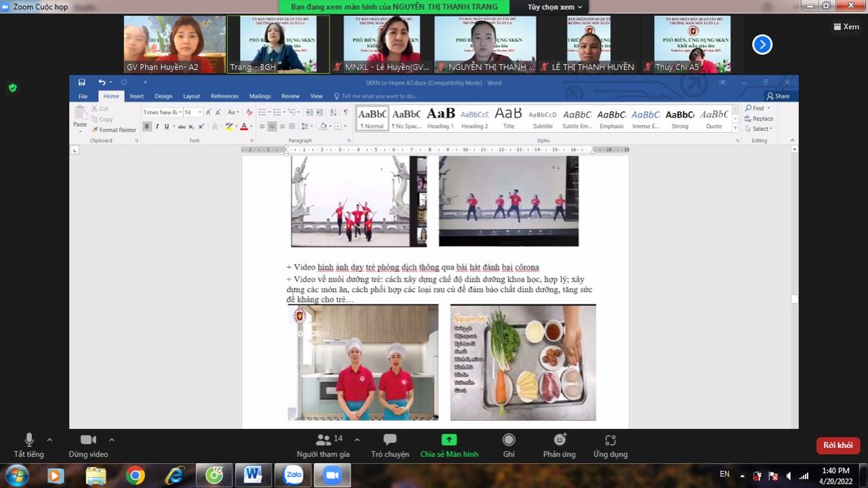Click the green Chia sẻ Màn hình icon

coord(449,439)
